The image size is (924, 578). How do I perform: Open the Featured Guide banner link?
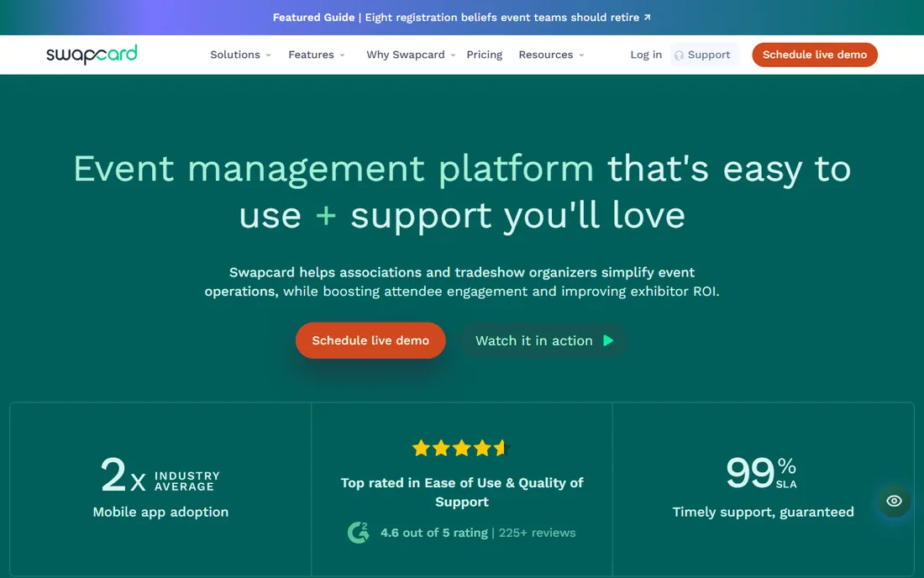pos(461,18)
